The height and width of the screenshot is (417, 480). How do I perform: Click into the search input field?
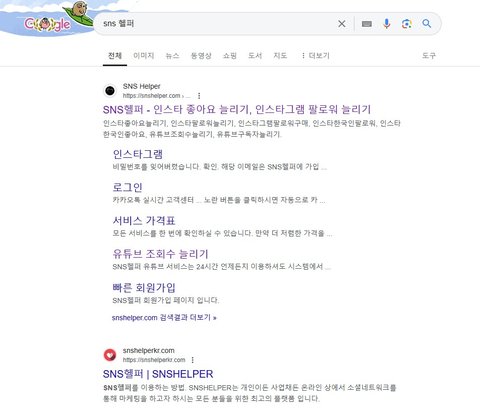(213, 24)
